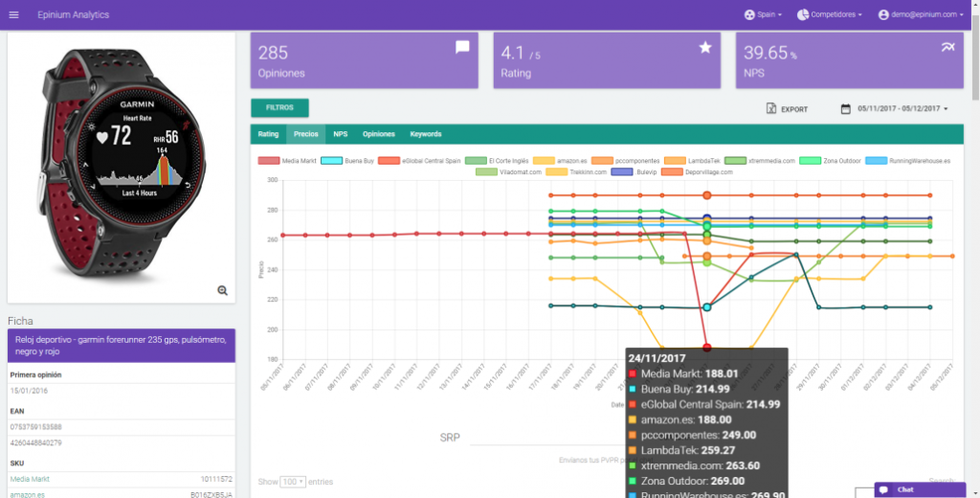Click the globe icon next to Spain
Image resolution: width=980 pixels, height=498 pixels.
click(x=749, y=14)
